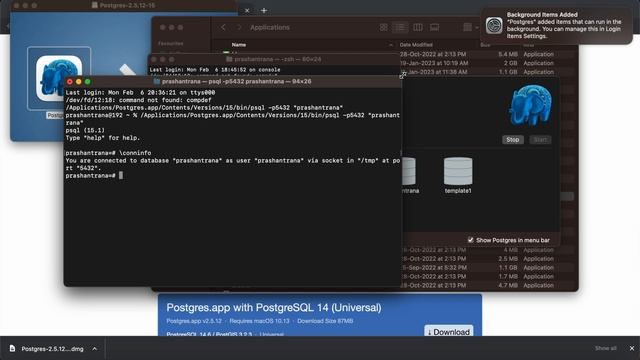This screenshot has width=640, height=360.
Task: Switch Finder to column view
Action: coord(418,27)
